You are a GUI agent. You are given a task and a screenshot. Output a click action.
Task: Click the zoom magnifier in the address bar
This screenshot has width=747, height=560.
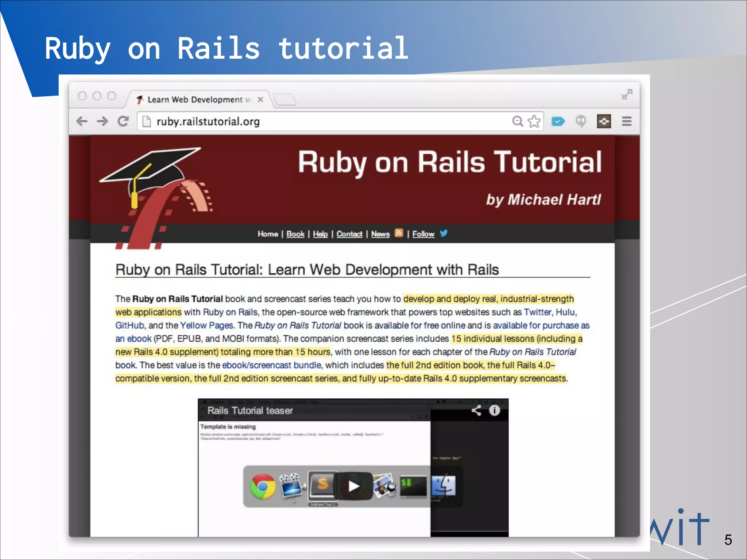tap(518, 121)
